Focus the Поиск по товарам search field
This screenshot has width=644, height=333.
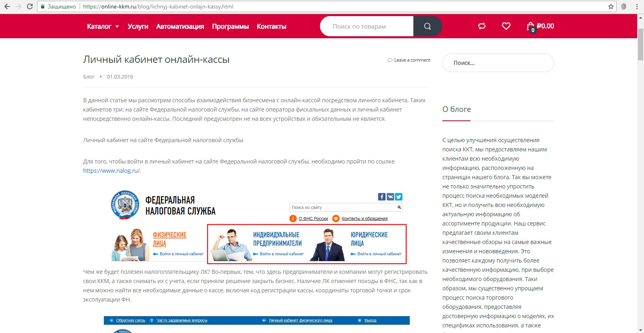click(x=367, y=26)
